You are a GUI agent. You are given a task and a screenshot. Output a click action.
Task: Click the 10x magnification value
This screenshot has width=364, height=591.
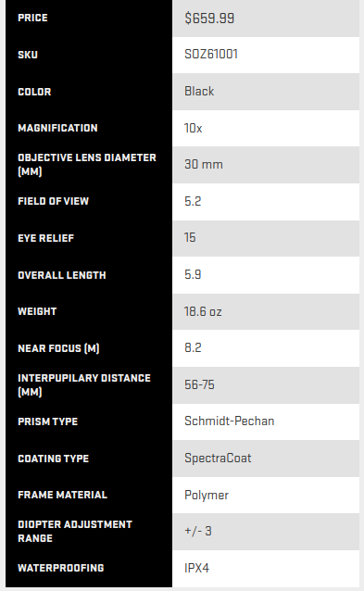(193, 128)
